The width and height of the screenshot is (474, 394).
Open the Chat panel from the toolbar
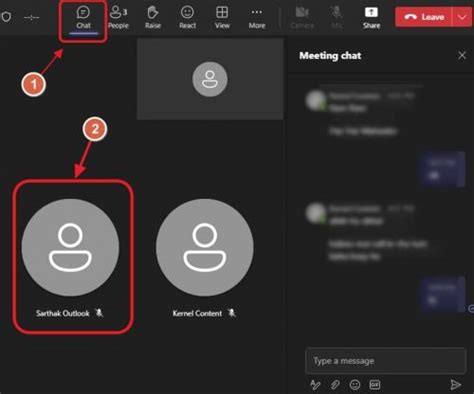tap(83, 18)
